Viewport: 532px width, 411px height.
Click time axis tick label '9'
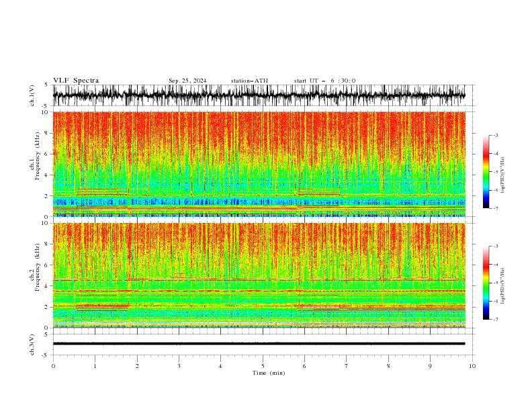coord(430,366)
